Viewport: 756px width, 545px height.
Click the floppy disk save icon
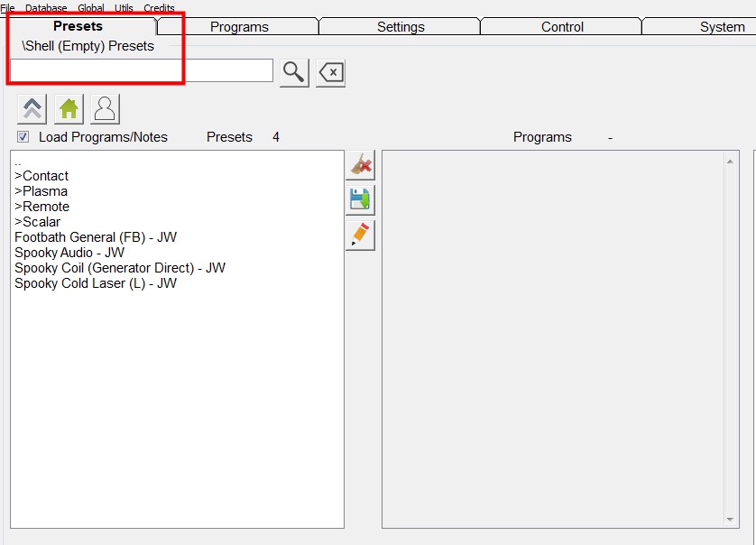coord(360,199)
